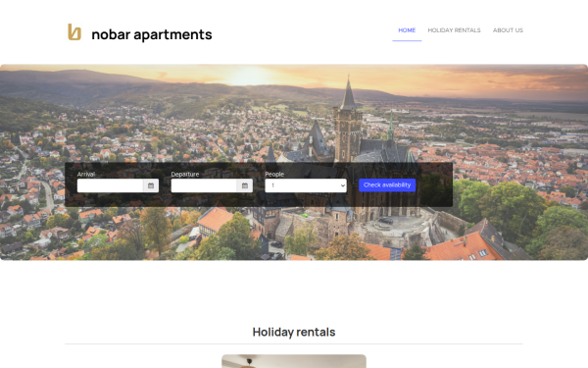588x368 pixels.
Task: Open the rental thumbnail below Holiday rentals
Action: (x=294, y=361)
